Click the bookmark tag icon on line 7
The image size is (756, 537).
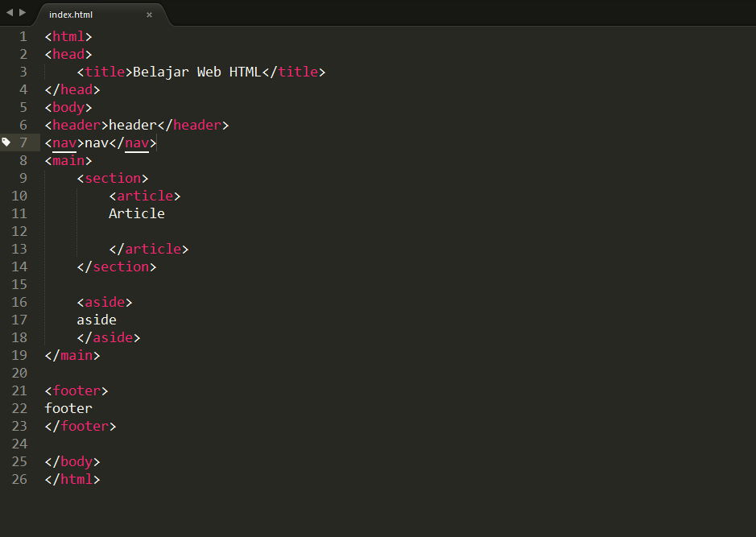click(x=6, y=143)
